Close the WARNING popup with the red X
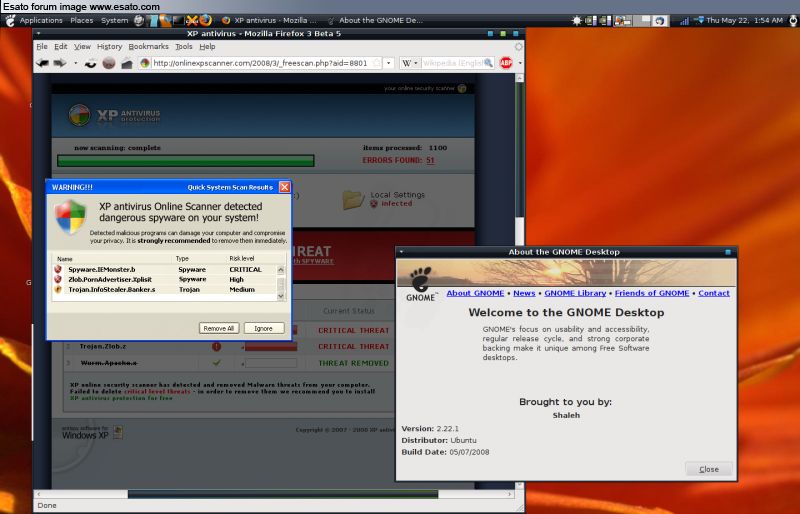 click(285, 187)
